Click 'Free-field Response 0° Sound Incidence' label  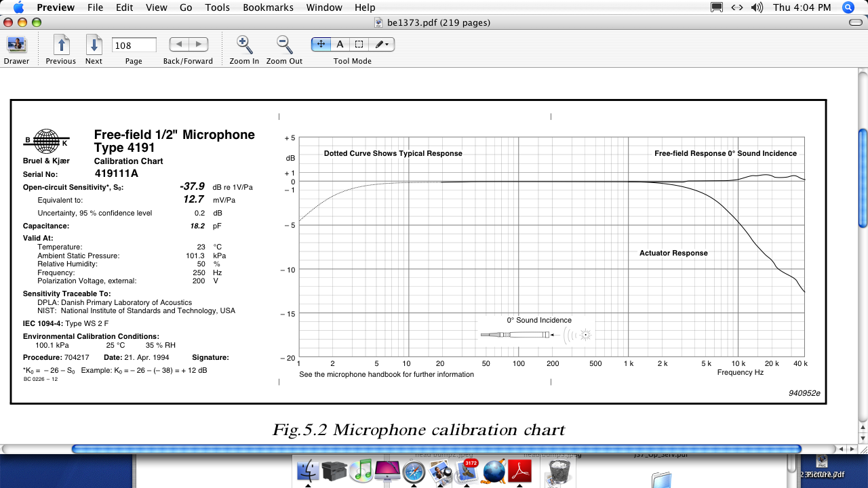[726, 153]
